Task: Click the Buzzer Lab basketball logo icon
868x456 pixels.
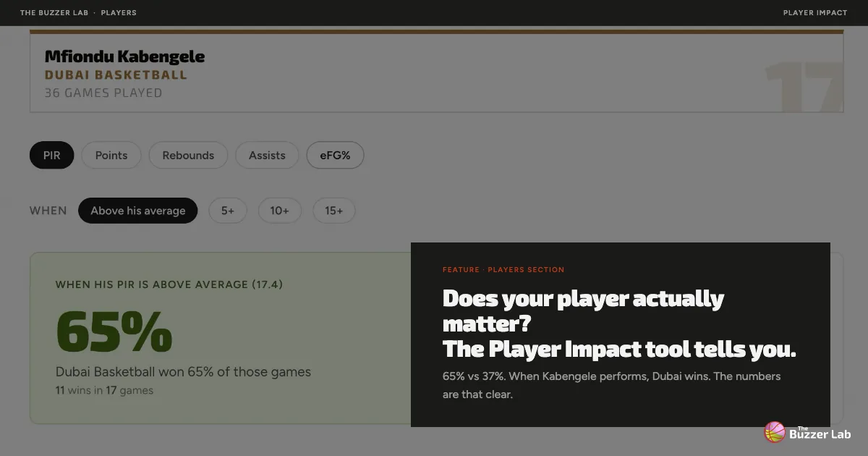Action: pyautogui.click(x=775, y=432)
